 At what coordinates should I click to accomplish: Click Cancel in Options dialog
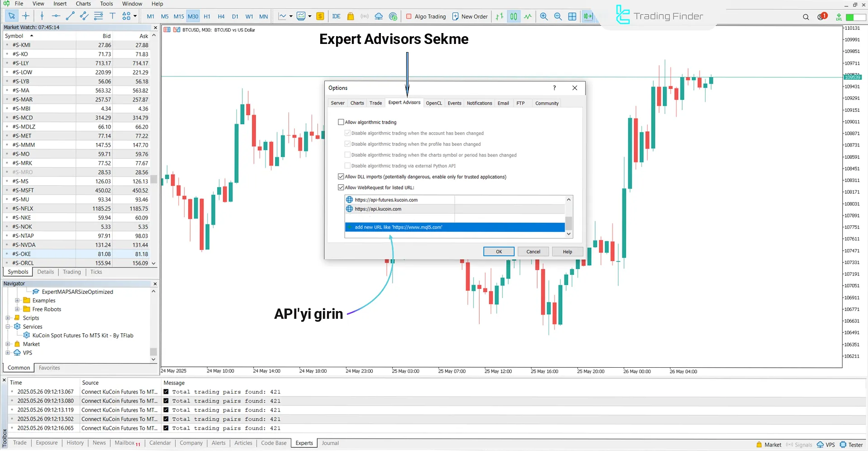(533, 252)
